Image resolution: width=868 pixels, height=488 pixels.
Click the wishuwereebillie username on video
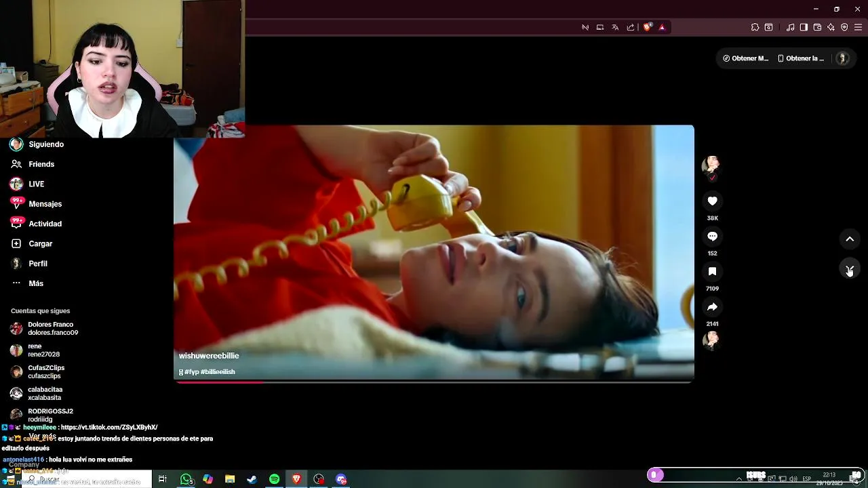[x=209, y=356]
